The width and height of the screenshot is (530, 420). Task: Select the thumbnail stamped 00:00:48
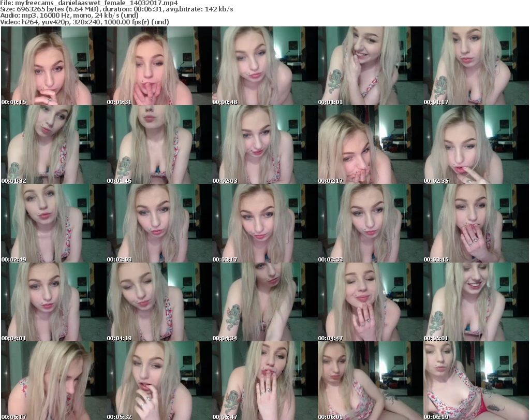coord(264,66)
